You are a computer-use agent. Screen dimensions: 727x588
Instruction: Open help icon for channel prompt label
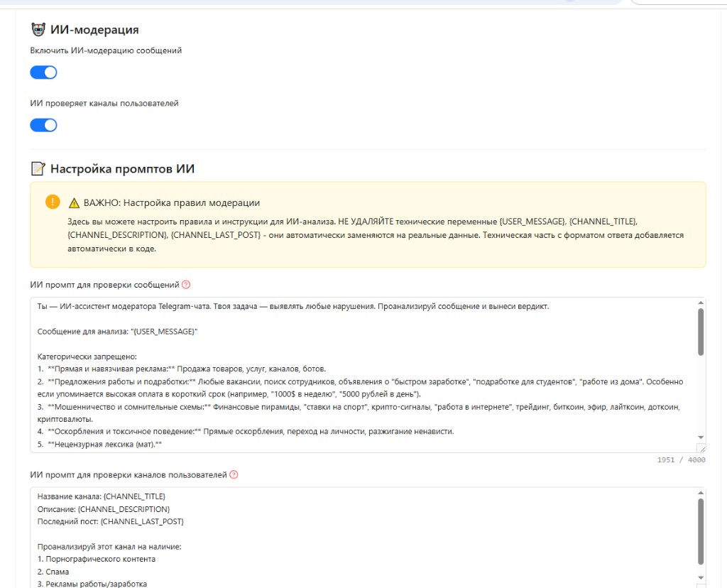[x=234, y=474]
